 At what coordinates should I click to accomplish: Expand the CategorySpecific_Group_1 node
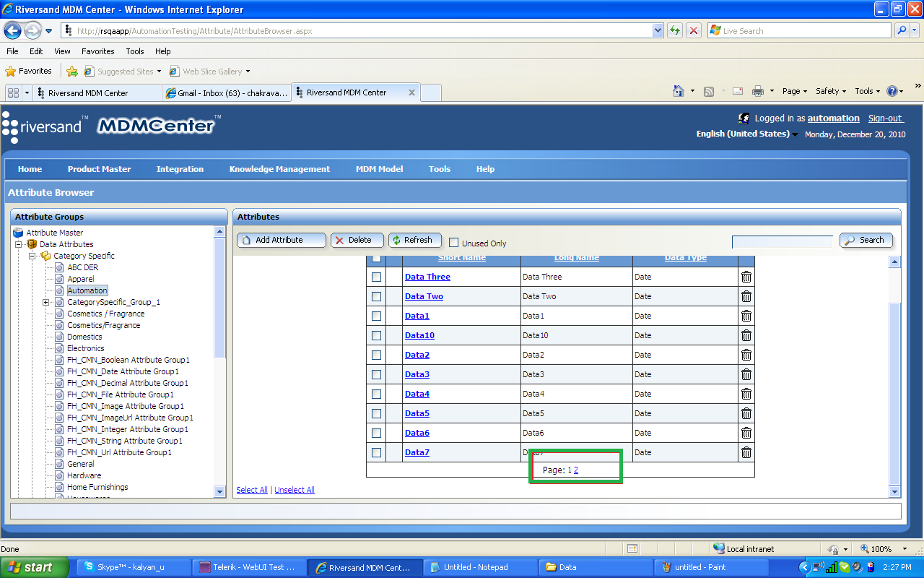(x=46, y=302)
